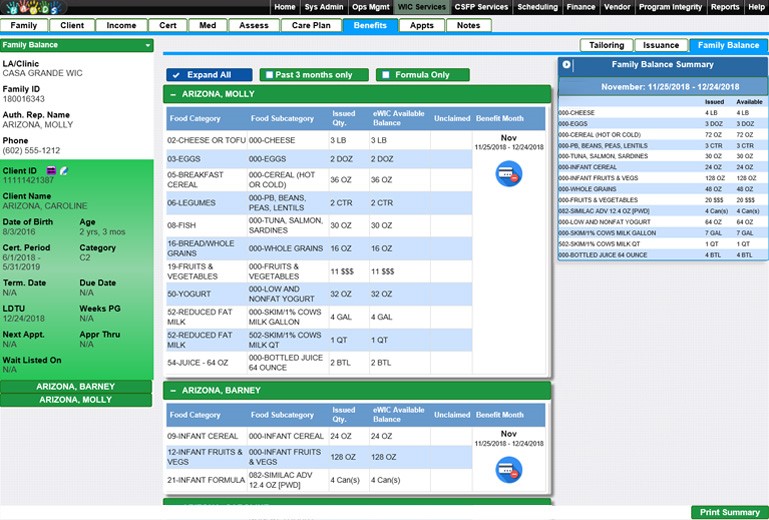Viewport: 769px width, 520px height.
Task: Open the CSFP Services menu
Action: coord(482,7)
